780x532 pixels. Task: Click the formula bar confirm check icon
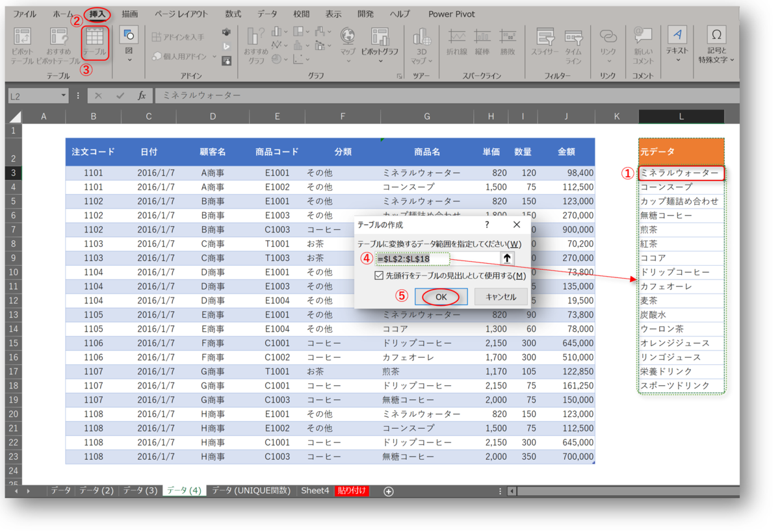click(120, 95)
